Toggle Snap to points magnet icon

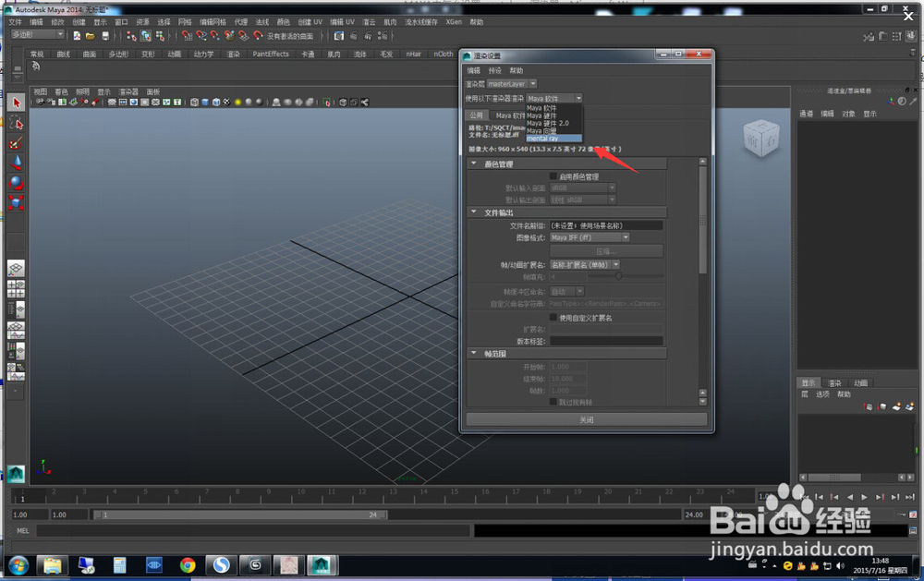215,36
